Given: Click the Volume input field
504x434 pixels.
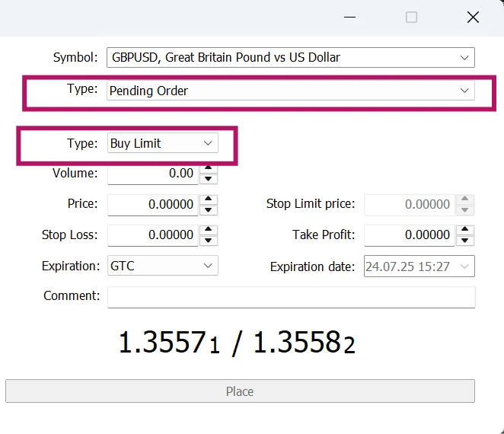Looking at the screenshot, I should (153, 174).
